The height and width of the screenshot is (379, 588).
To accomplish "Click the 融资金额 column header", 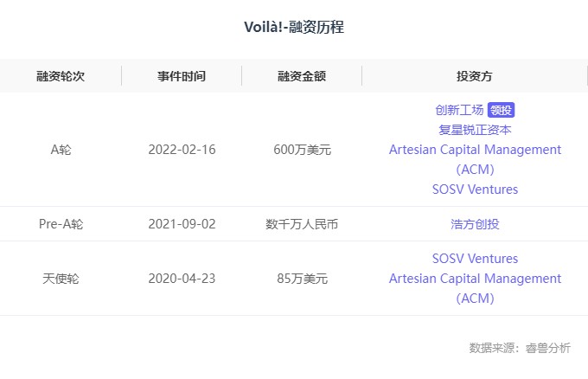I will pos(302,76).
